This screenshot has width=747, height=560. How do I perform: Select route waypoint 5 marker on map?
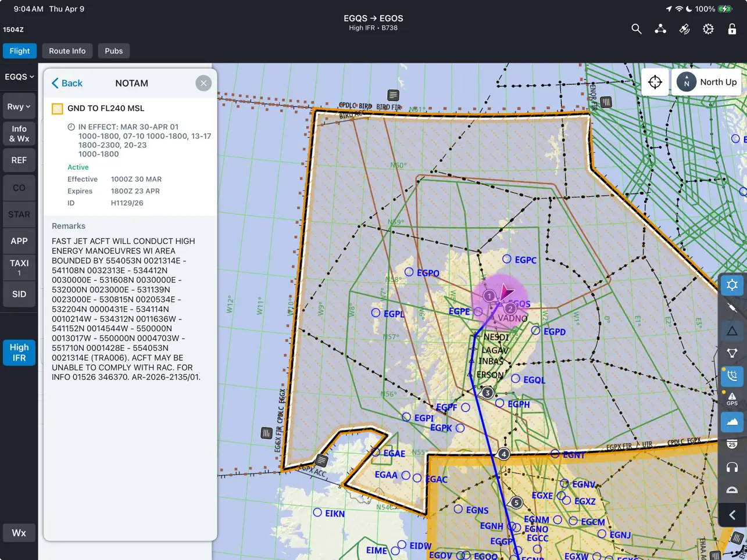coord(516,502)
